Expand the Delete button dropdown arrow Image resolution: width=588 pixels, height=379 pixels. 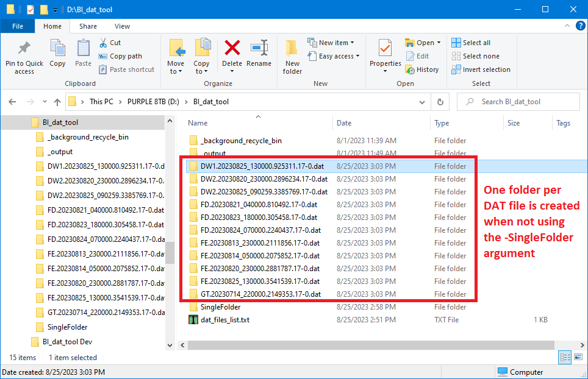click(x=232, y=71)
